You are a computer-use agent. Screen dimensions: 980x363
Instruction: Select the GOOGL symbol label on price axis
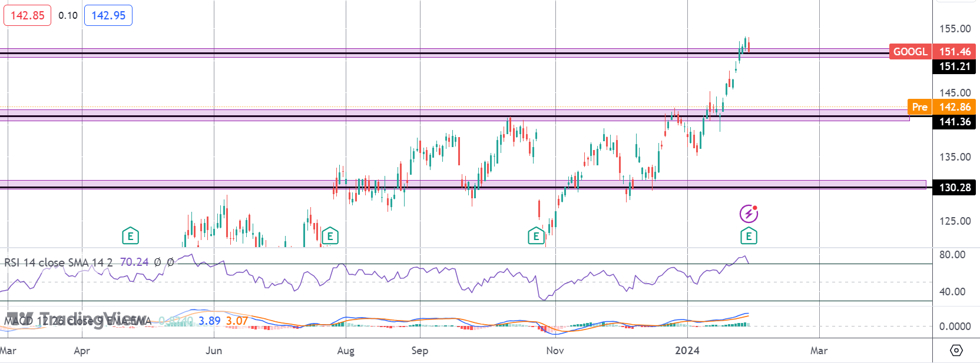click(911, 52)
